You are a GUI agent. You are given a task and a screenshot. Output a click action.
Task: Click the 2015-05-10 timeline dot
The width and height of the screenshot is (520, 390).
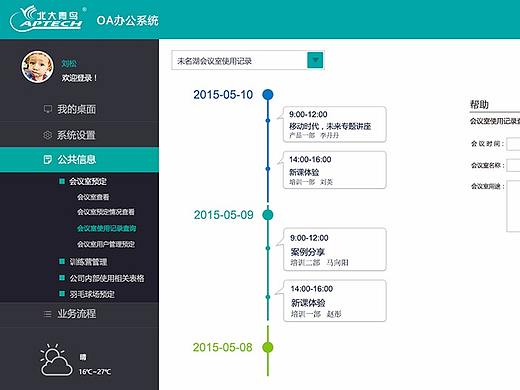click(x=268, y=95)
